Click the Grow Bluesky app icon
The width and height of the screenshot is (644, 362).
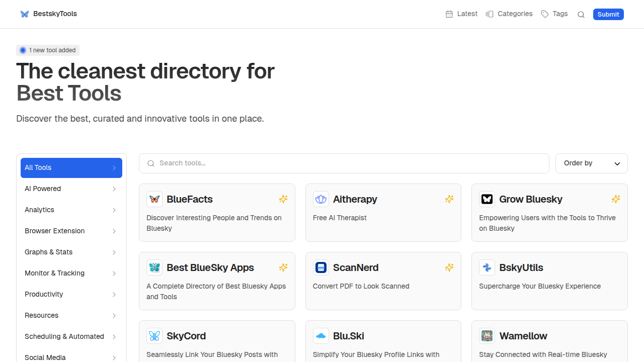click(487, 199)
